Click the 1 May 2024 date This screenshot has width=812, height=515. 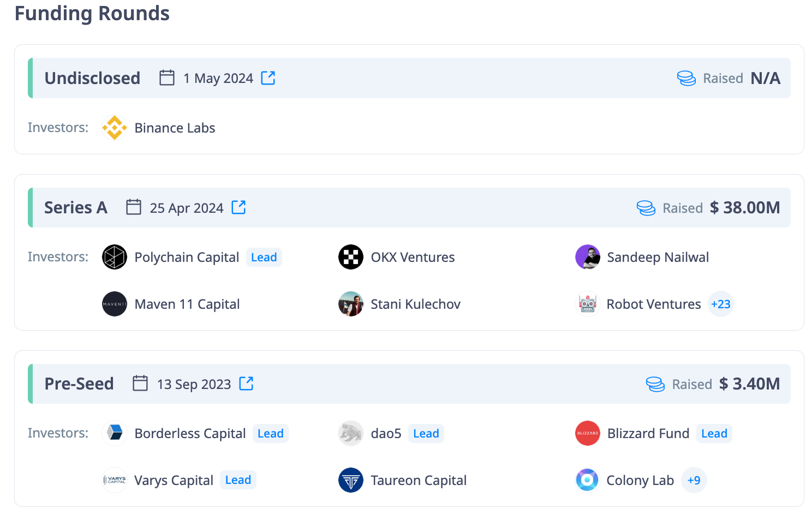tap(218, 78)
